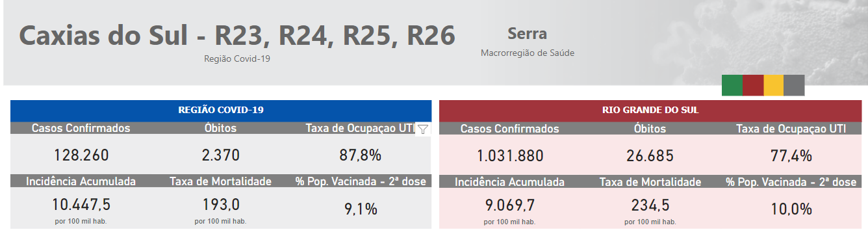Click the state mortality rate 234,5
Image resolution: width=868 pixels, height=234 pixels.
click(x=650, y=205)
